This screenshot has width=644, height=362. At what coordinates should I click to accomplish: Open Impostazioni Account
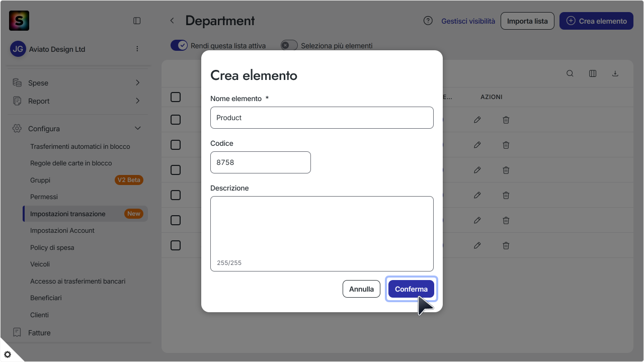click(62, 230)
